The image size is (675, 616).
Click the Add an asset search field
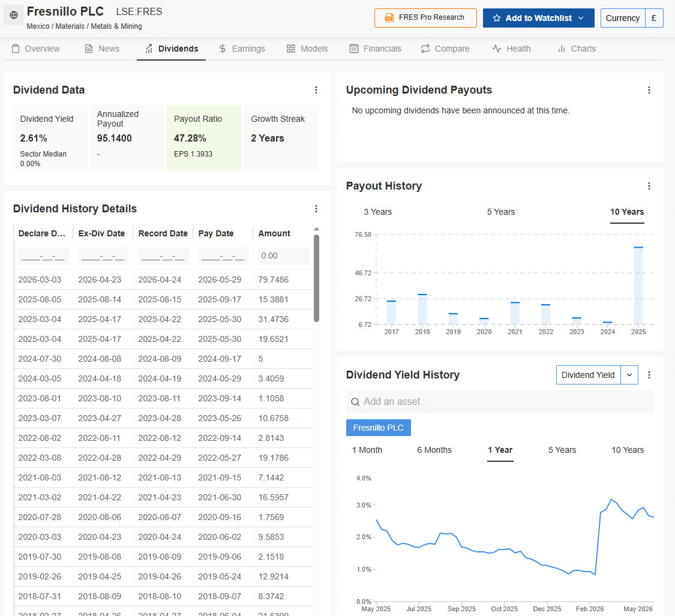pyautogui.click(x=500, y=402)
